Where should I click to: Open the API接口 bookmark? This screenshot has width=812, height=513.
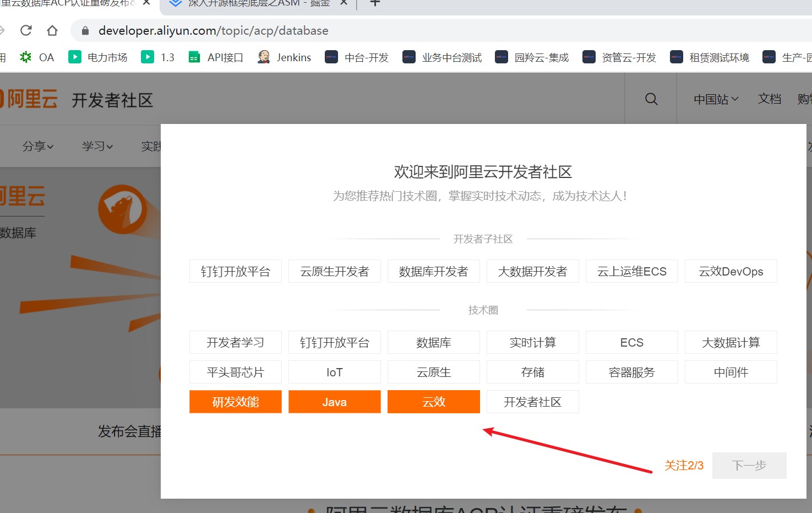[216, 57]
